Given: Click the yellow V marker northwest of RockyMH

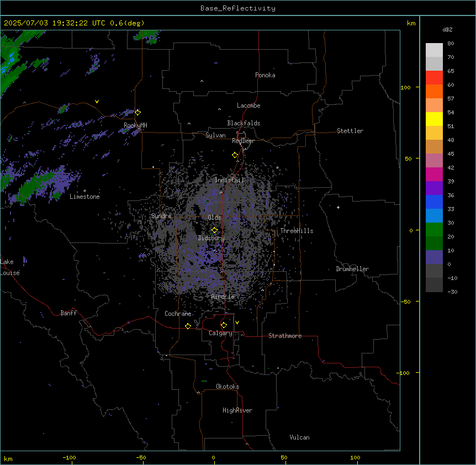Looking at the screenshot, I should pyautogui.click(x=97, y=102).
